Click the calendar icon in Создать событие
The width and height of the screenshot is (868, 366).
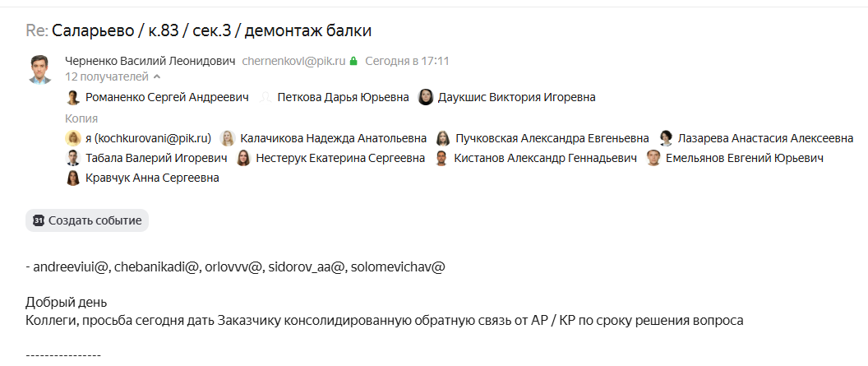click(38, 220)
